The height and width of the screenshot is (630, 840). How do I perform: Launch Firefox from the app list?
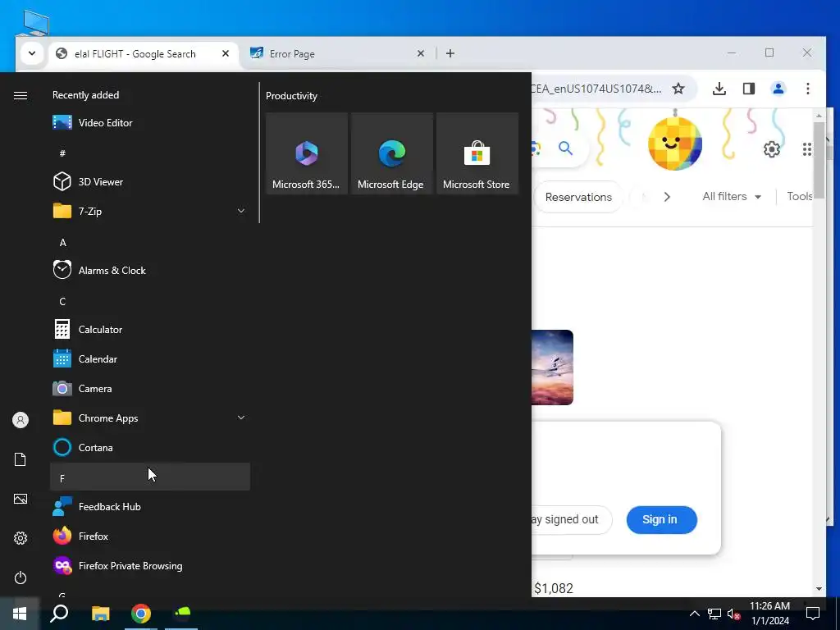coord(150,536)
